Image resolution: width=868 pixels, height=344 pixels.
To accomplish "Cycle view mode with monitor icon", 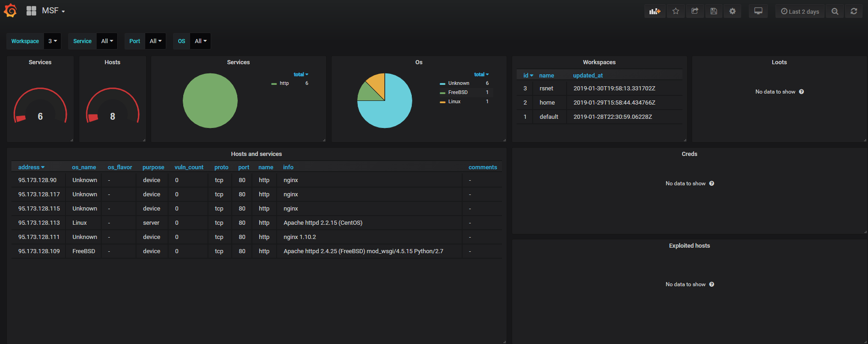I will point(758,11).
